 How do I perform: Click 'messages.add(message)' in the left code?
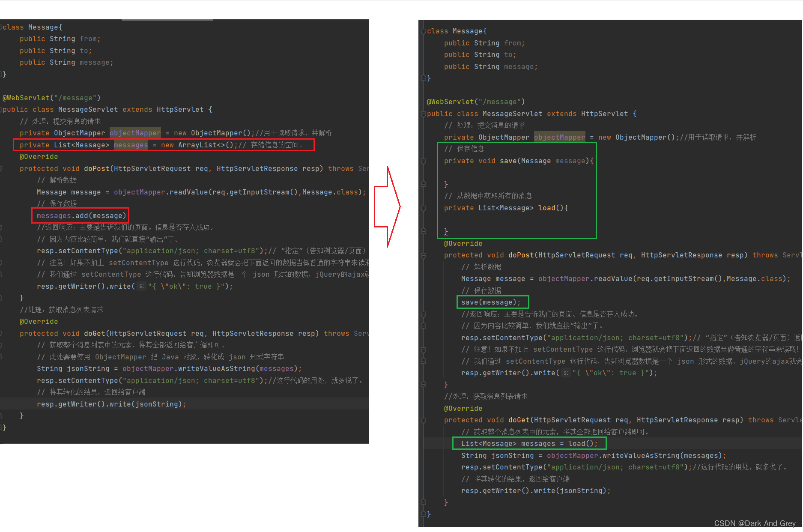click(81, 216)
